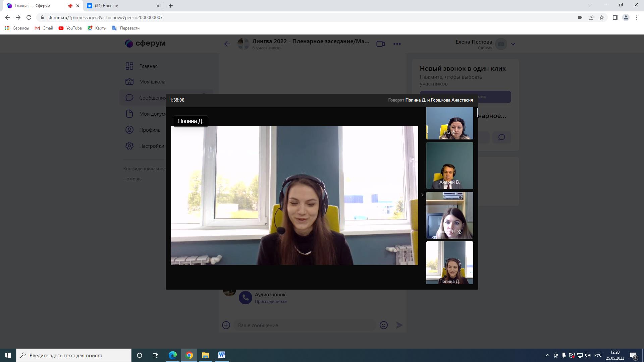Click the Gmail bookmark
This screenshot has height=362, width=644.
point(44,28)
